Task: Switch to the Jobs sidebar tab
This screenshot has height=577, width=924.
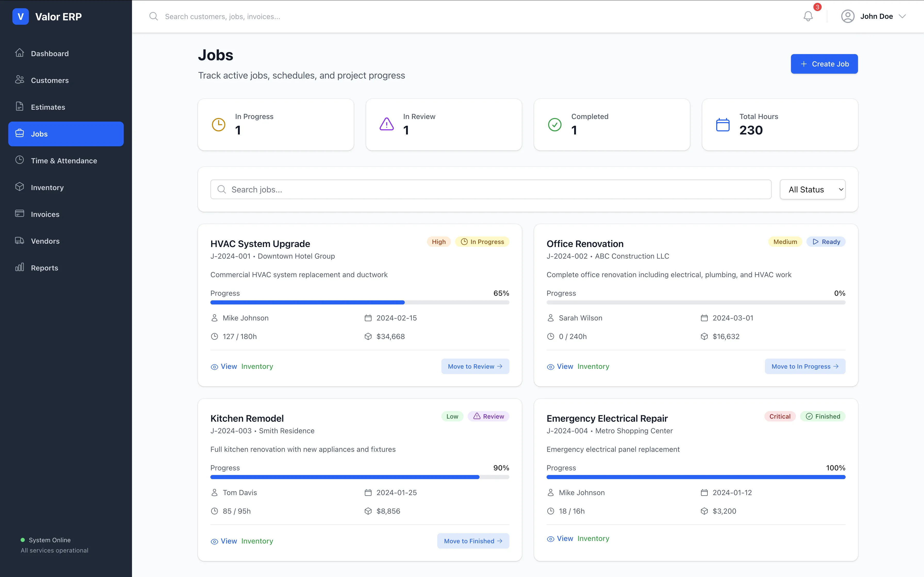Action: point(39,134)
